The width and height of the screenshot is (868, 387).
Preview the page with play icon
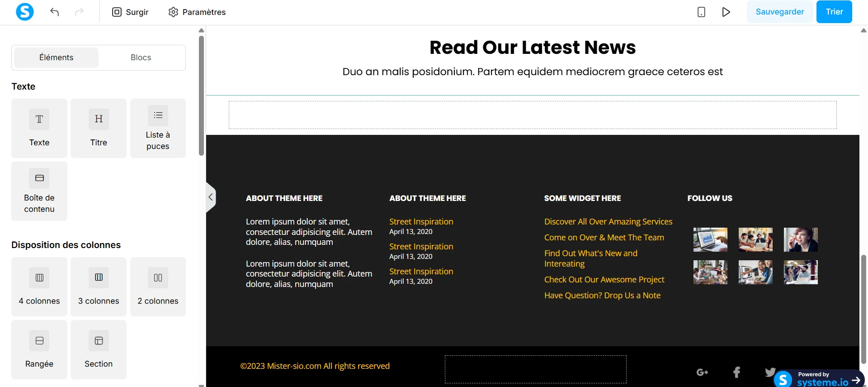[x=726, y=12]
